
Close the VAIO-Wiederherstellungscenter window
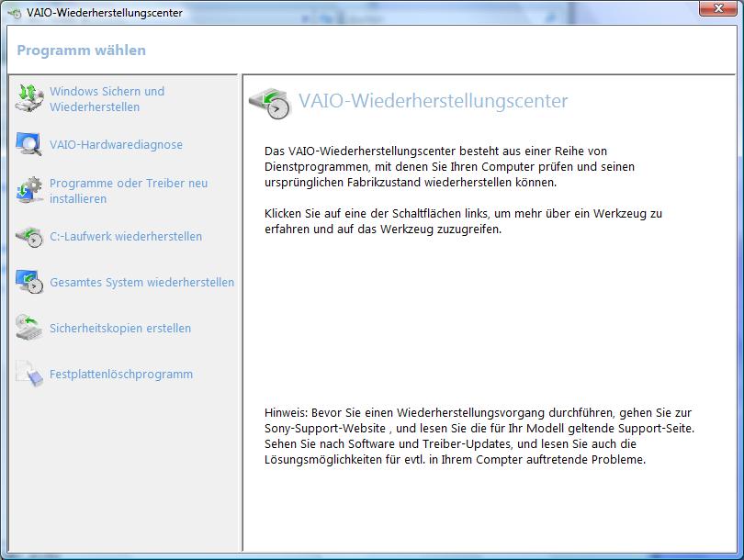718,8
